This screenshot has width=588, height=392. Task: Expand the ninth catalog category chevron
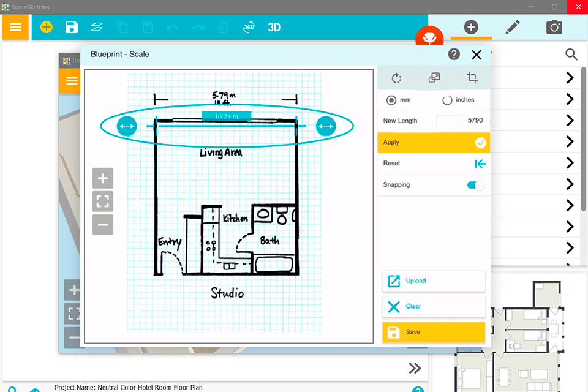(570, 247)
